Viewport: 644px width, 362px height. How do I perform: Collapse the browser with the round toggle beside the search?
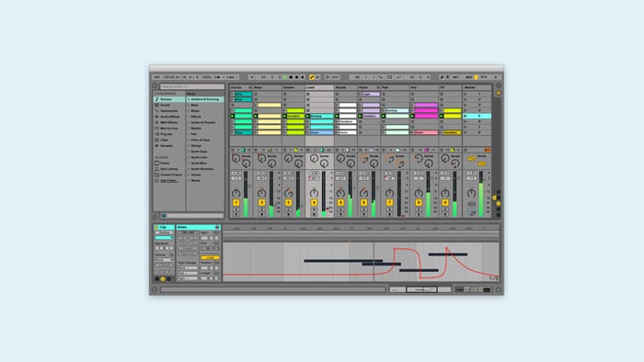coord(155,86)
